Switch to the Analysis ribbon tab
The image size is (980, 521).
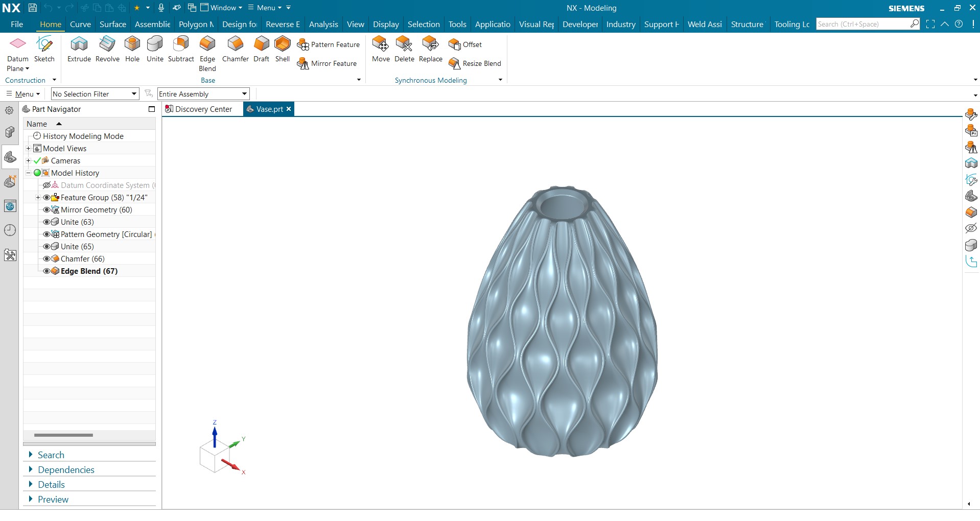coord(323,24)
